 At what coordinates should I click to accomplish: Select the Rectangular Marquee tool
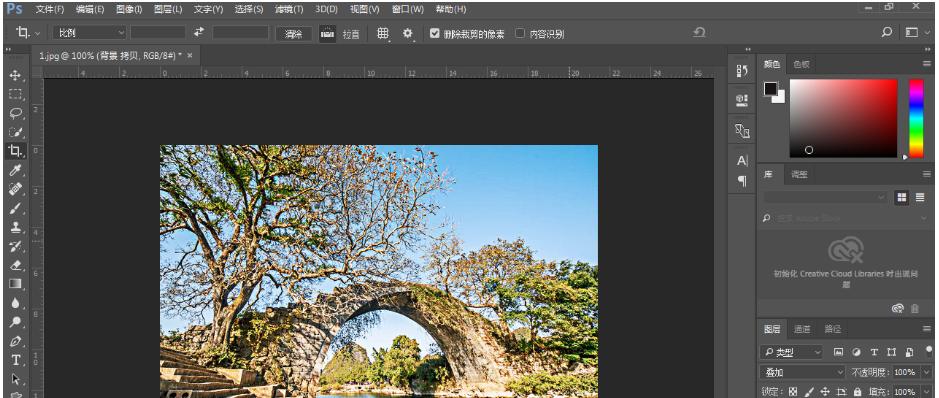click(16, 95)
